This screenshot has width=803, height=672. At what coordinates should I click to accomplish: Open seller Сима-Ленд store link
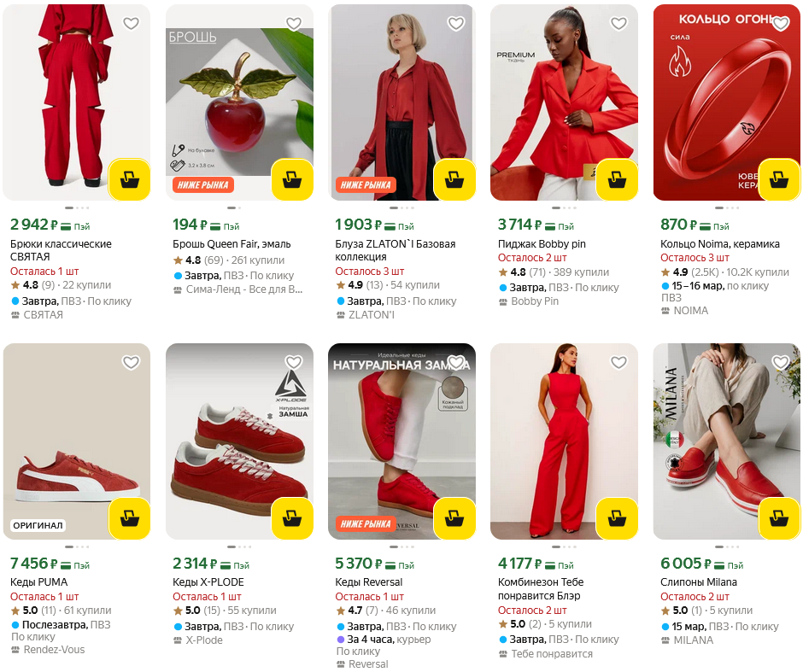tap(244, 289)
